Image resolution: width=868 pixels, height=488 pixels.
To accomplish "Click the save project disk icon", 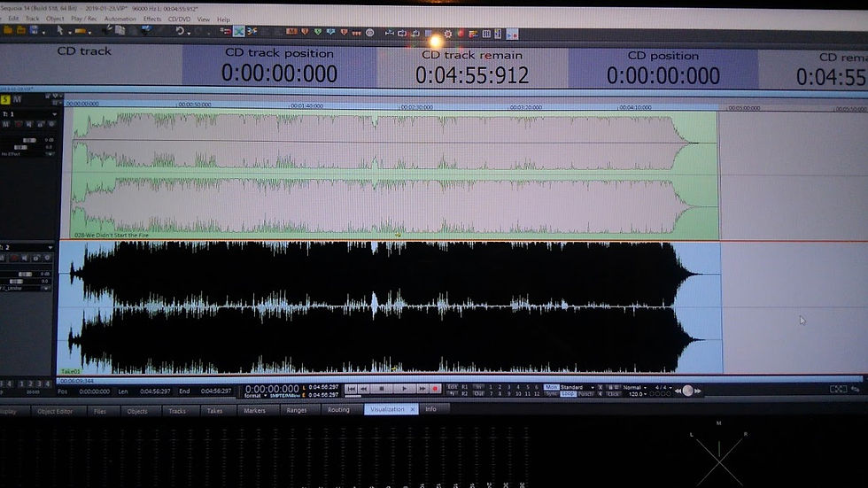I will tap(34, 30).
